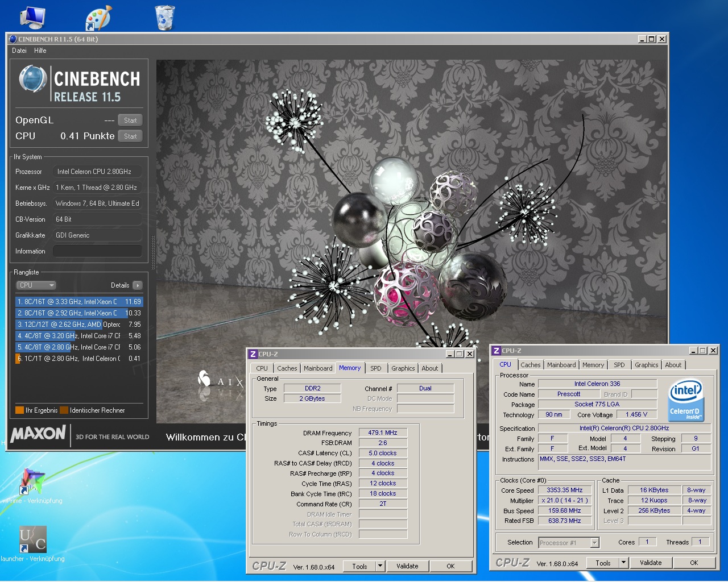Click the Cinebench title bar icon
Screen dimensions: 728x582
click(x=13, y=39)
